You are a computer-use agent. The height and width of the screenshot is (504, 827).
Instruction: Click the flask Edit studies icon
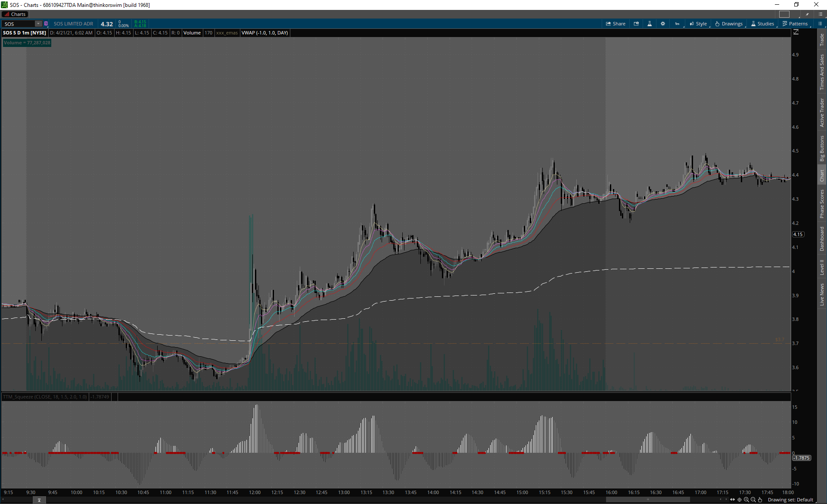[x=650, y=24]
